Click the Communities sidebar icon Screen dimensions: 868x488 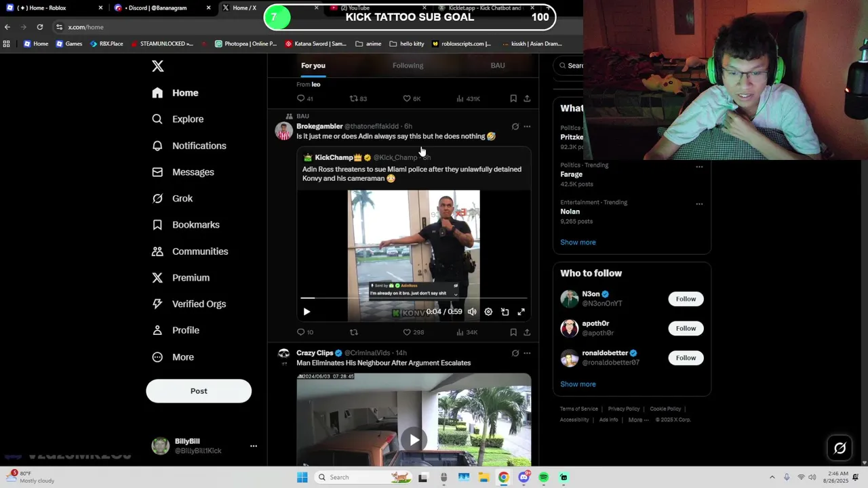[x=157, y=251]
